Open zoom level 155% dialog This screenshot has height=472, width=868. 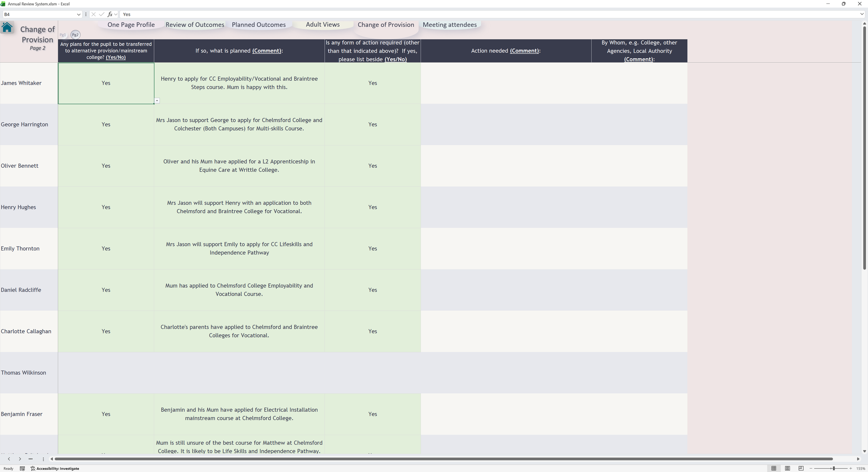861,469
